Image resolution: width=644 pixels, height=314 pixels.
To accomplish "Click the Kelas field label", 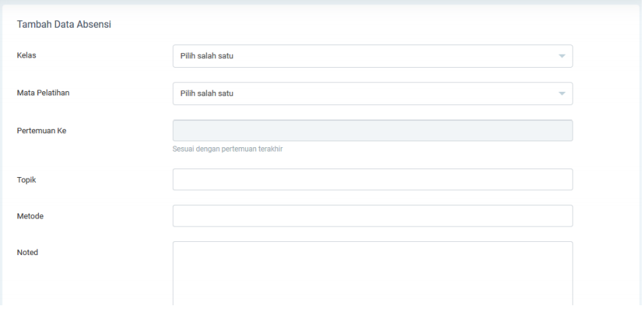I will (x=26, y=55).
